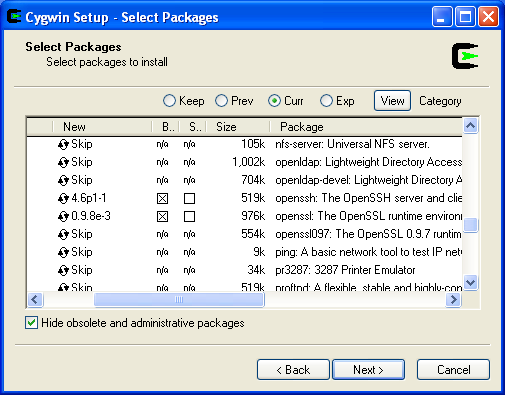Select the Exp radio button
The width and height of the screenshot is (505, 395).
click(326, 101)
